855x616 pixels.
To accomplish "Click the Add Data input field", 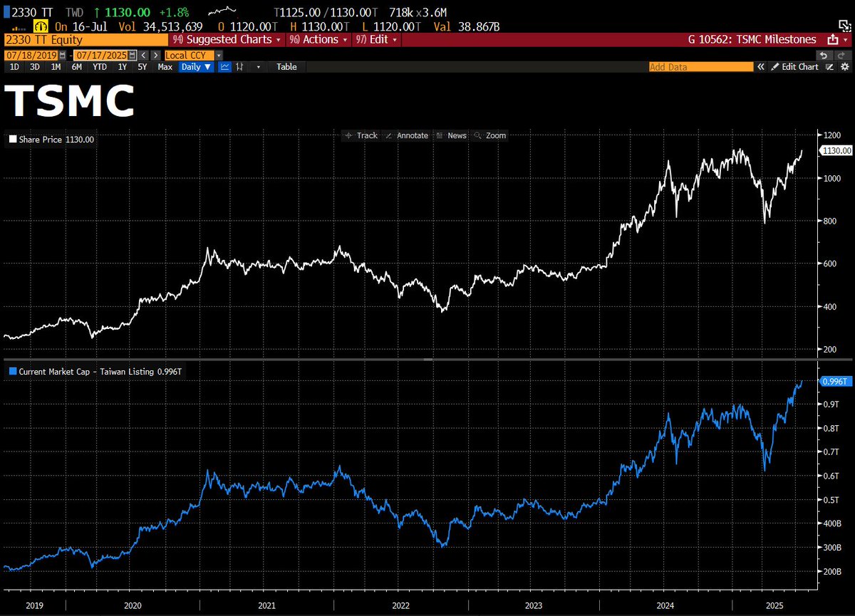I will pyautogui.click(x=700, y=67).
